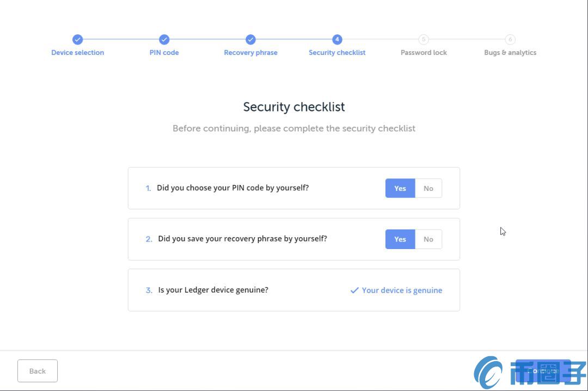Open the PIN code step label

pos(164,53)
